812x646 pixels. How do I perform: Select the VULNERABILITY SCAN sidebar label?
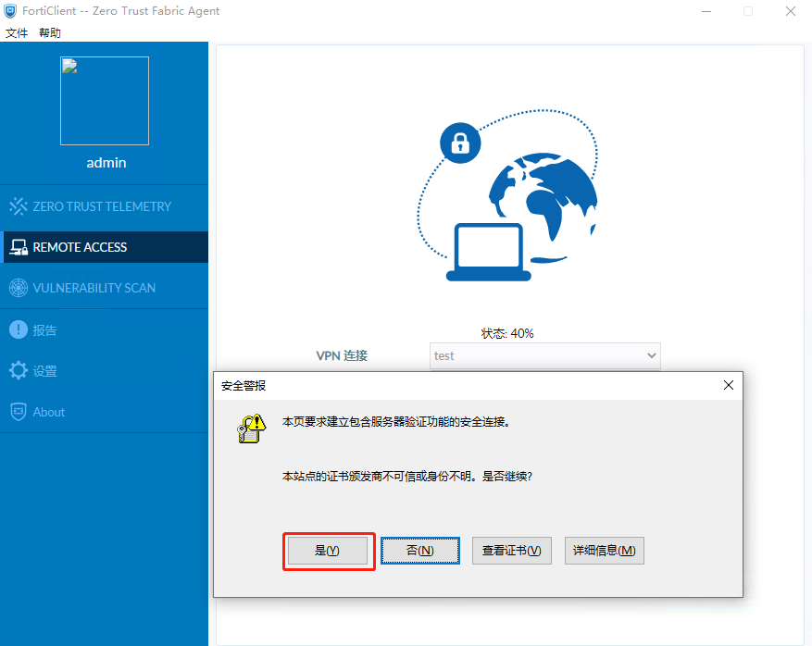coord(94,288)
